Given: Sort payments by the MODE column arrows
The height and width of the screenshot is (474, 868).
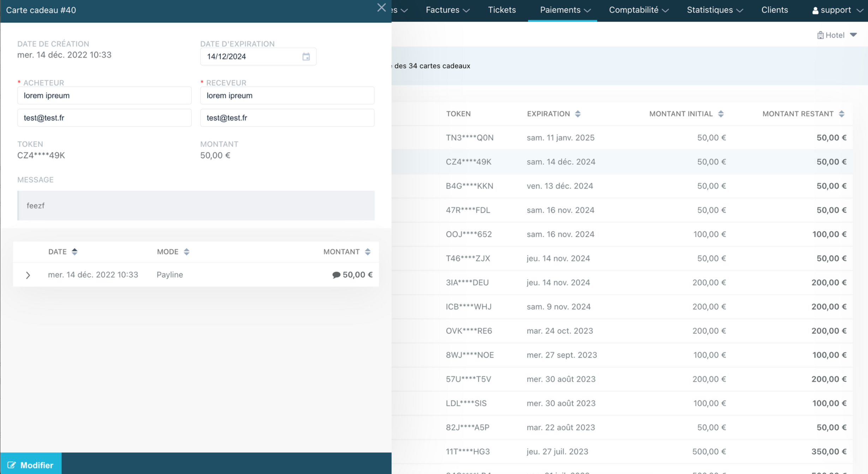Looking at the screenshot, I should point(186,252).
